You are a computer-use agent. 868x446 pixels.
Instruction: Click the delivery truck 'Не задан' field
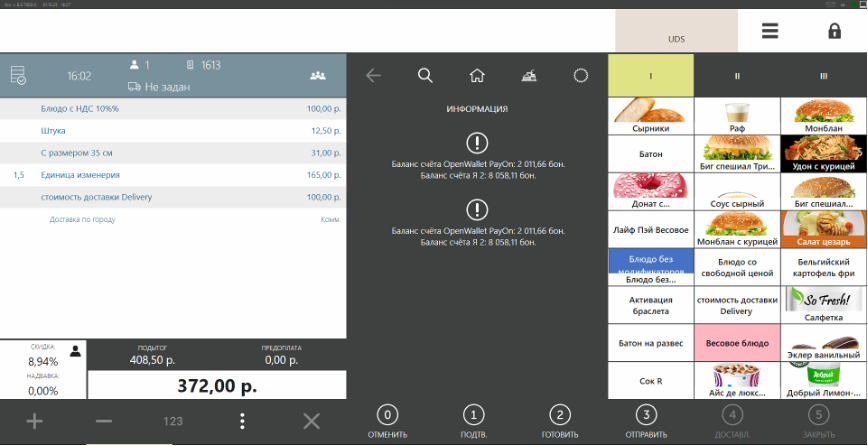coord(159,87)
